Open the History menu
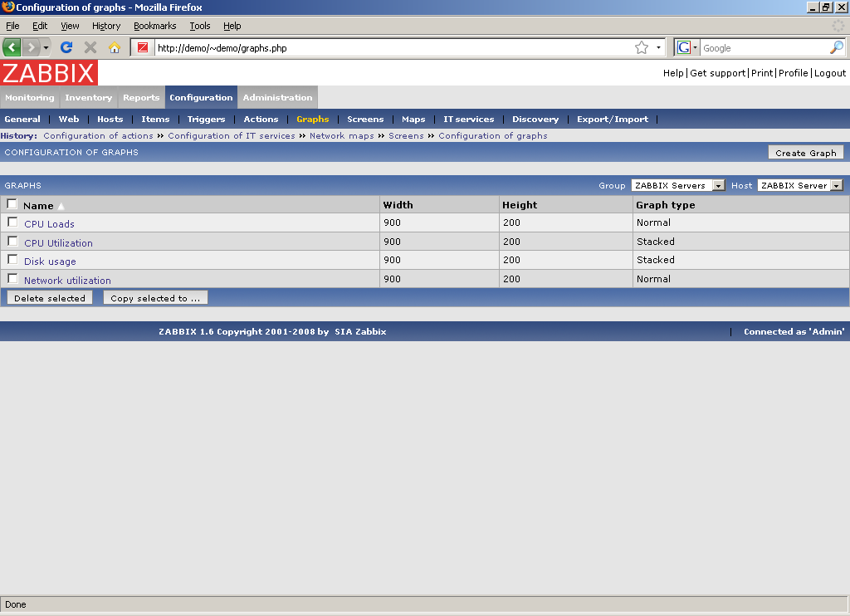Image resolution: width=850 pixels, height=616 pixels. click(x=106, y=26)
